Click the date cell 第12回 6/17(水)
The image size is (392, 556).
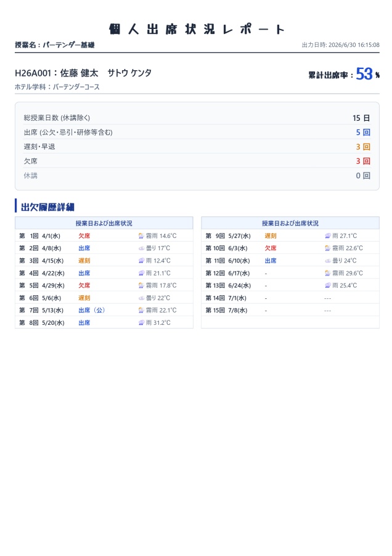coord(227,273)
